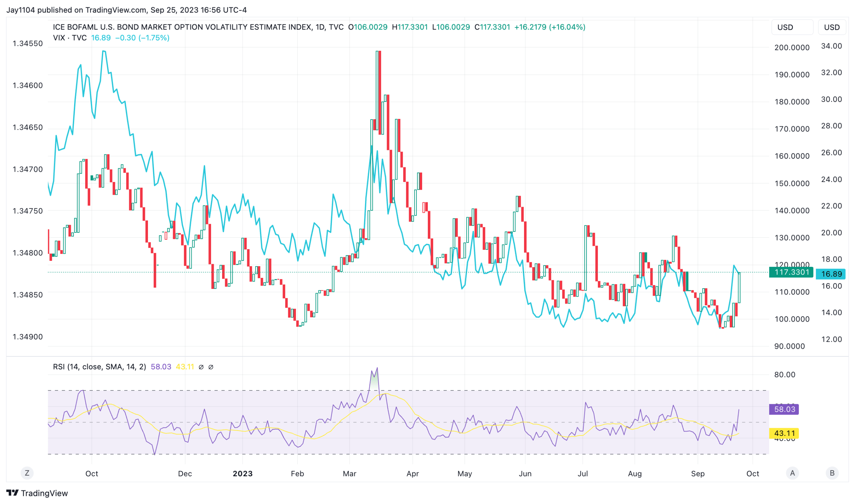The height and width of the screenshot is (504, 855).
Task: Click the 170.0000 price scale value
Action: (792, 129)
